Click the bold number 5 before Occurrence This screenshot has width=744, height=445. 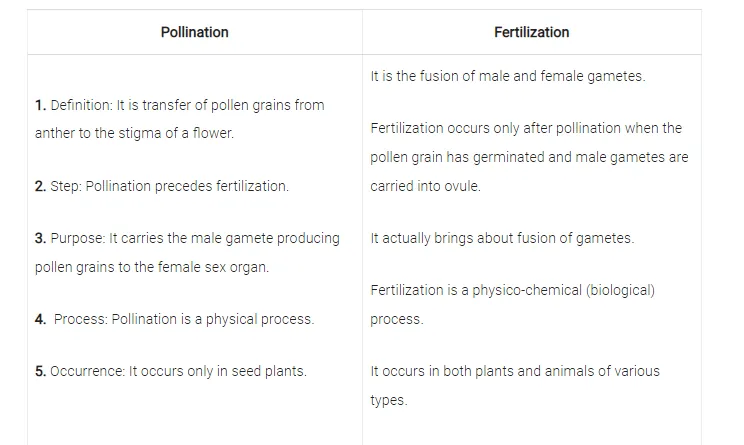[x=40, y=371]
